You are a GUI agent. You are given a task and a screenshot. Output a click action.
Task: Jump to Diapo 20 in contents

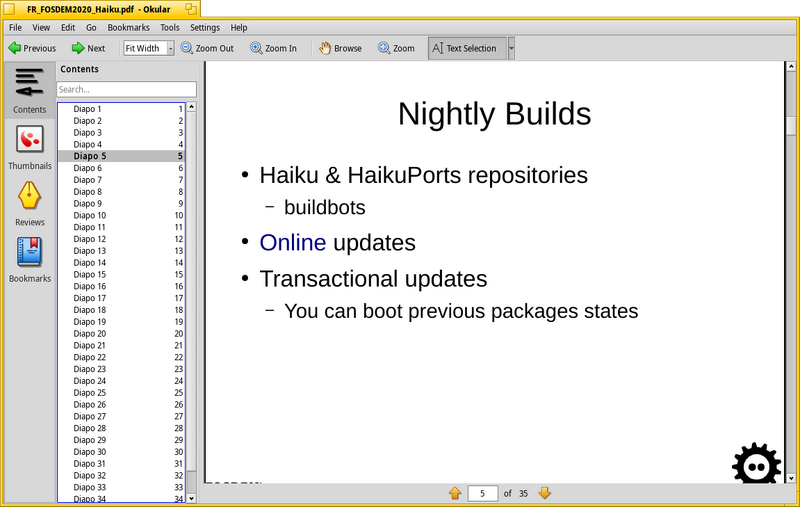(121, 334)
